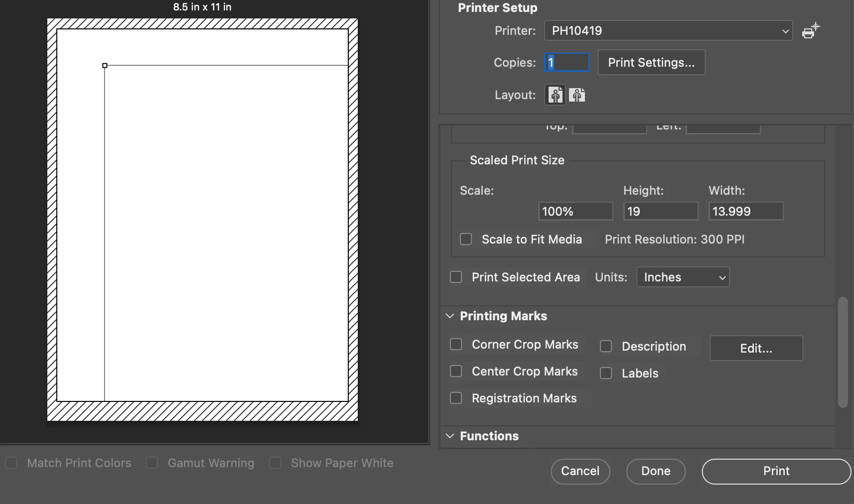
Task: Open the Printer PH10419 dropdown
Action: coord(668,31)
